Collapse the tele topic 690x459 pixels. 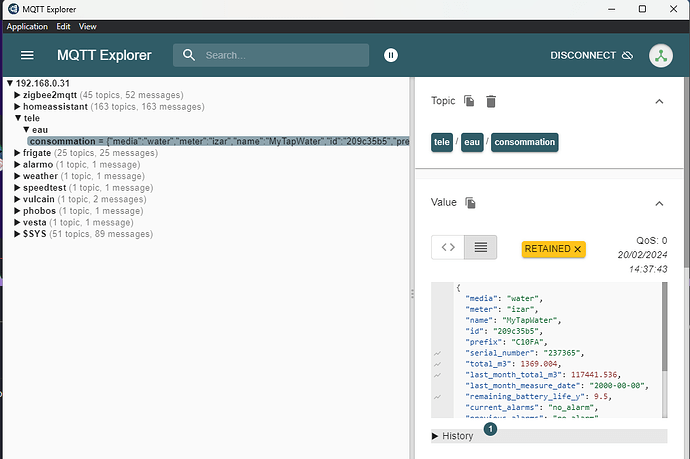[x=18, y=118]
